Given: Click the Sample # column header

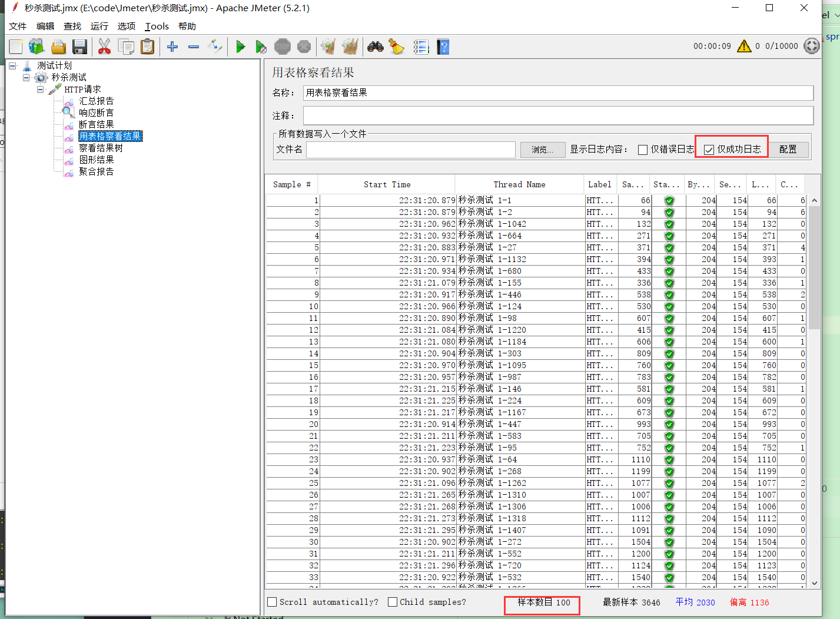Looking at the screenshot, I should click(291, 184).
